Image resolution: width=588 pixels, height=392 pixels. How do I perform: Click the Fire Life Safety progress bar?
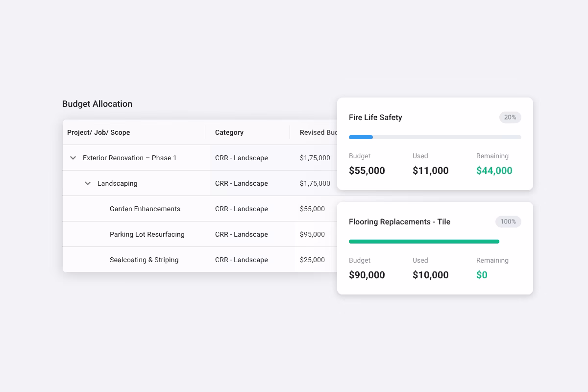[x=435, y=137]
